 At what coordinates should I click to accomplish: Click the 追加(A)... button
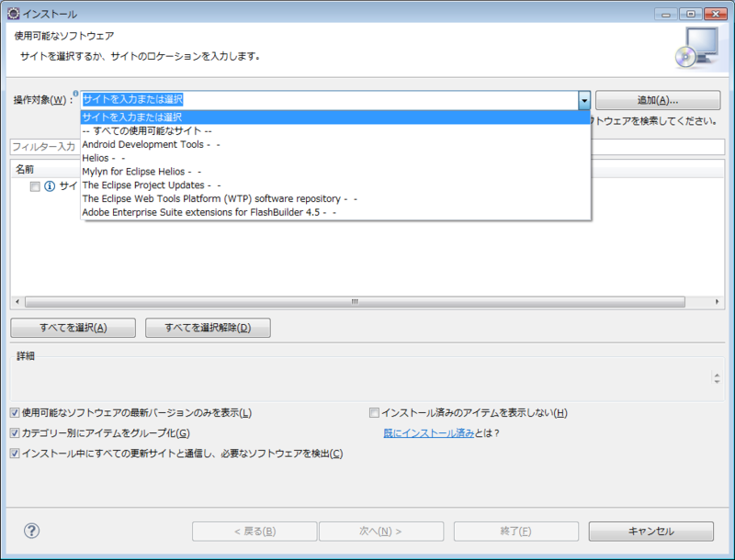(x=658, y=100)
